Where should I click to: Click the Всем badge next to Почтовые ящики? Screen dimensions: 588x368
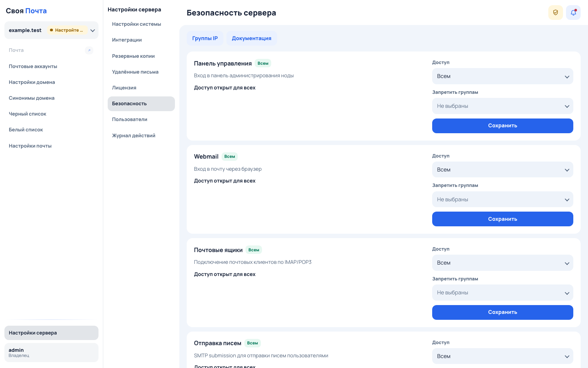pyautogui.click(x=254, y=250)
